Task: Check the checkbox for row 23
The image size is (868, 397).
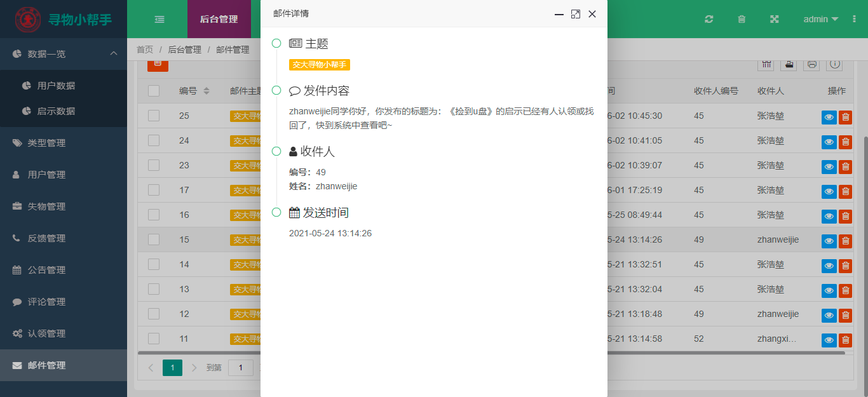Action: coord(154,165)
